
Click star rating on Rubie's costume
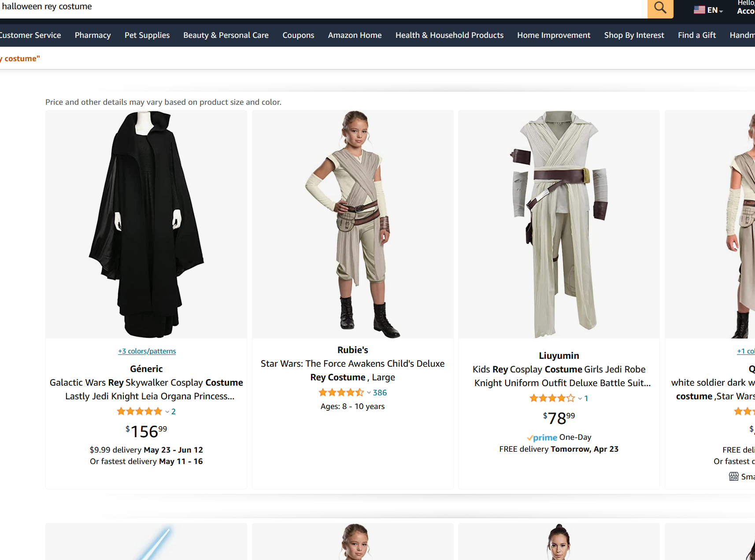[341, 392]
